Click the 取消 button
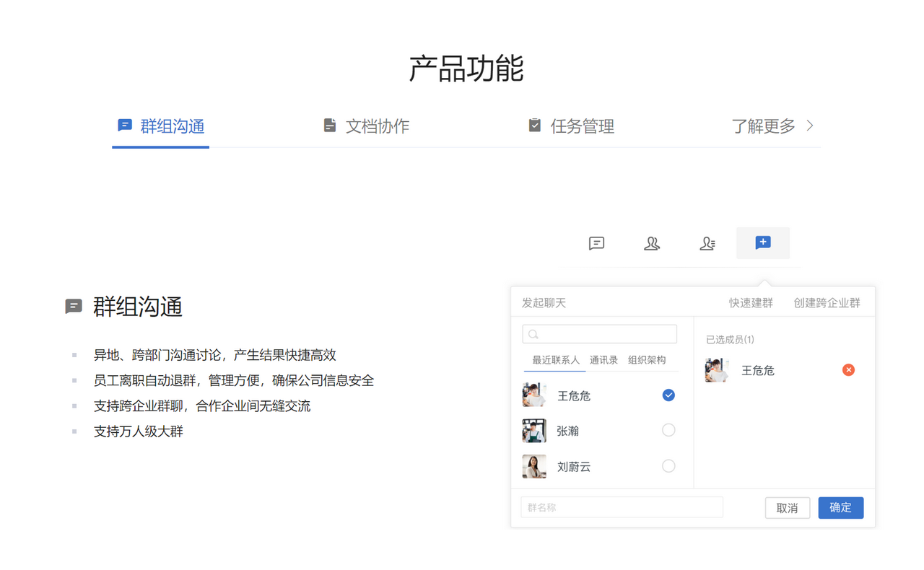 (788, 508)
